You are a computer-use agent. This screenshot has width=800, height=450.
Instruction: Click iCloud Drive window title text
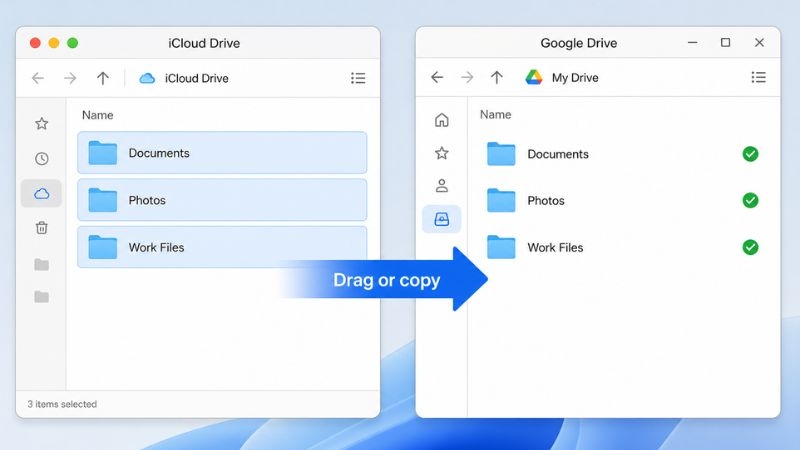(204, 43)
